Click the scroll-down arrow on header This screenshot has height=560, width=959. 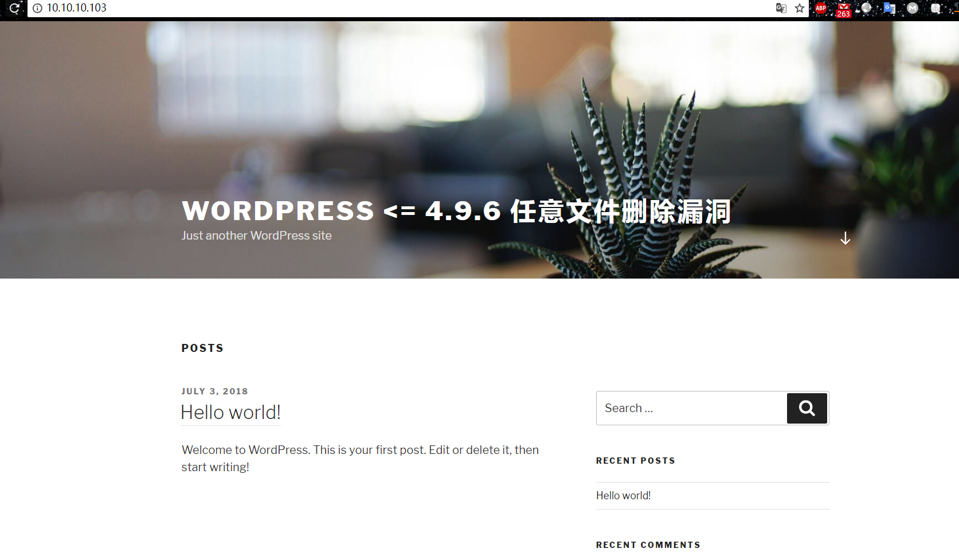(845, 238)
